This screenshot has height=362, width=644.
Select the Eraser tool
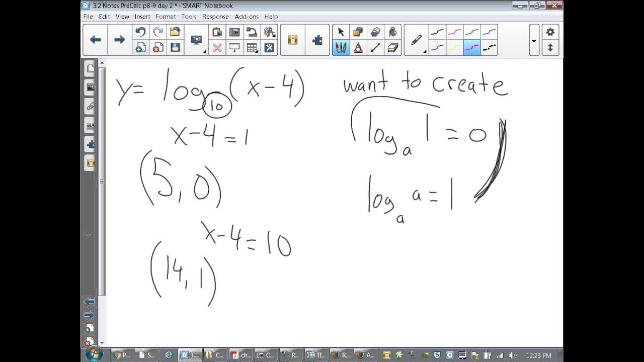pyautogui.click(x=392, y=48)
